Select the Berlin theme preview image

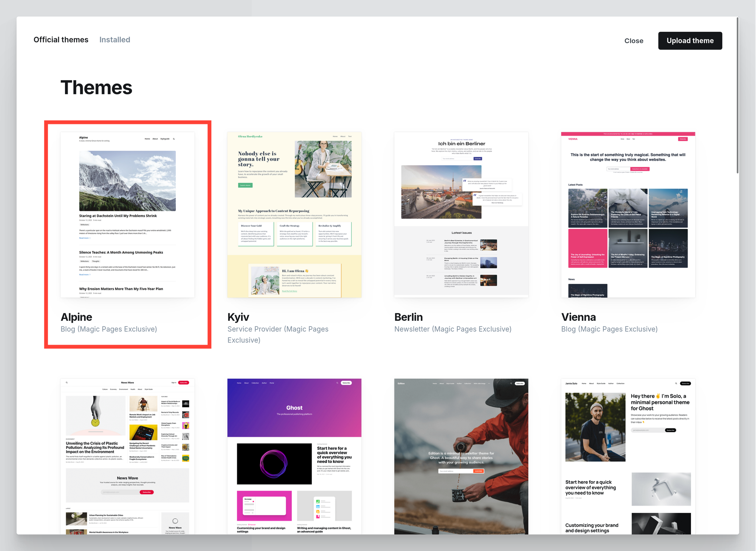pos(461,215)
